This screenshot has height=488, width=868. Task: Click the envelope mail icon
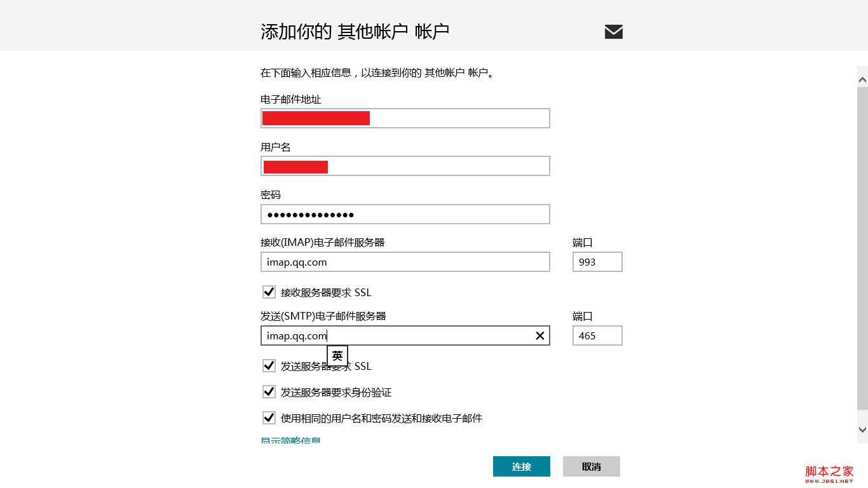tap(613, 30)
